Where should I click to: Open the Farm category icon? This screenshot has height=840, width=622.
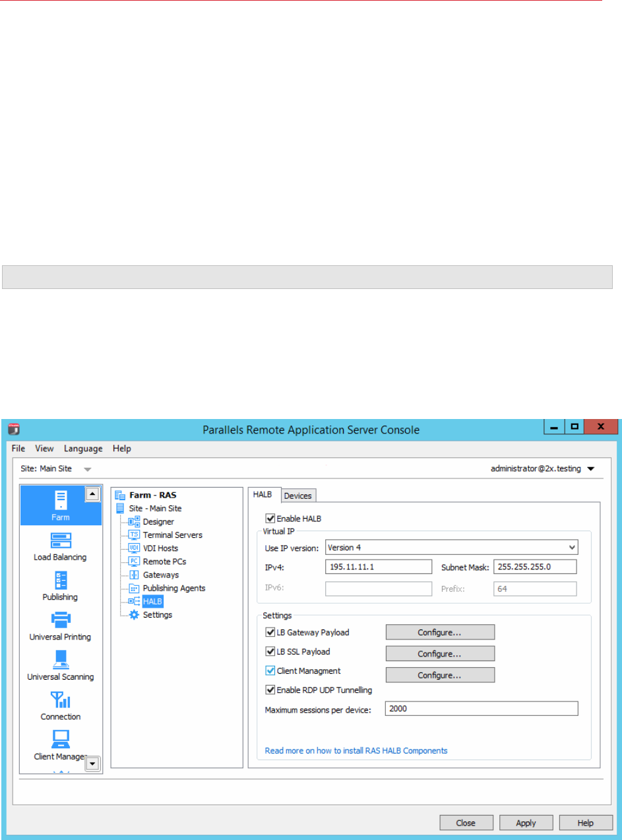click(x=61, y=499)
